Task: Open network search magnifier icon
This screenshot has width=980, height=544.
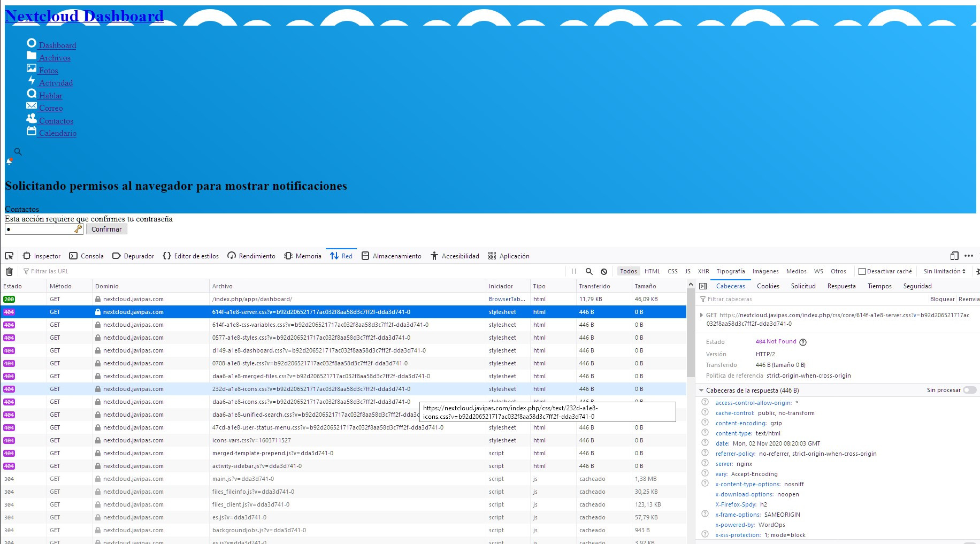Action: click(x=589, y=272)
